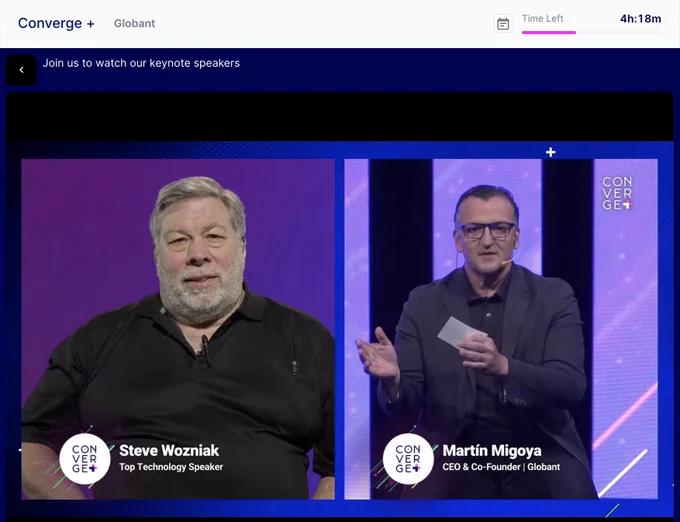
Task: Click the Martín Migoya video feed
Action: tap(501, 329)
